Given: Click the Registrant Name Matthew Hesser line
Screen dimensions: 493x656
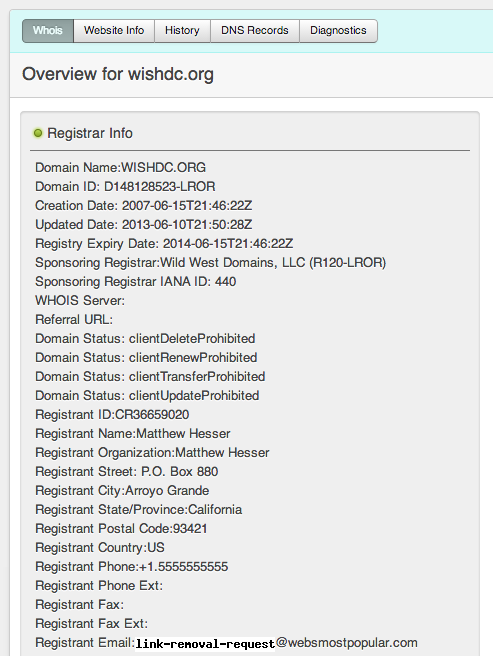Looking at the screenshot, I should (133, 434).
